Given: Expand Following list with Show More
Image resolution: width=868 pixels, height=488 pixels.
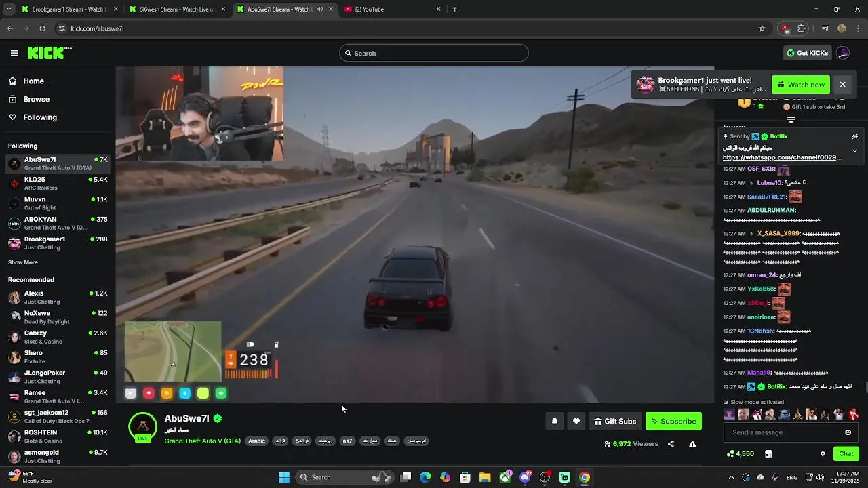Looking at the screenshot, I should (x=23, y=262).
